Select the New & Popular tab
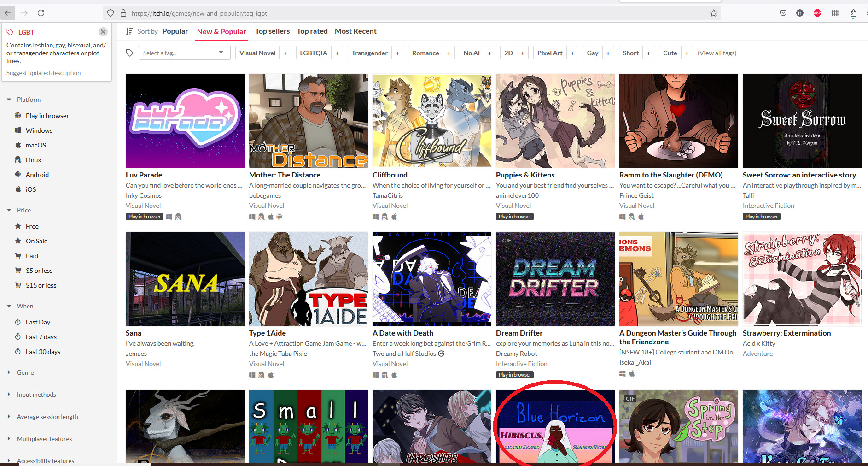 [x=221, y=31]
